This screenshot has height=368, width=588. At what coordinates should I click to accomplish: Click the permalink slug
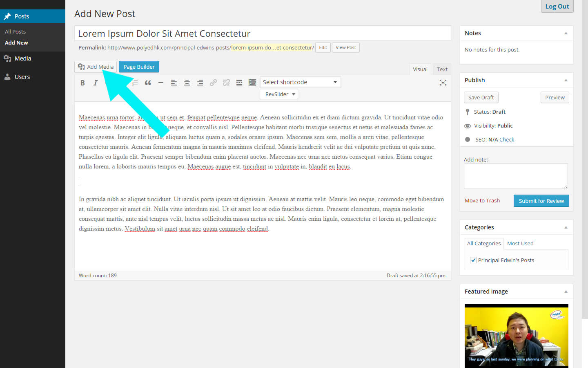pyautogui.click(x=272, y=47)
